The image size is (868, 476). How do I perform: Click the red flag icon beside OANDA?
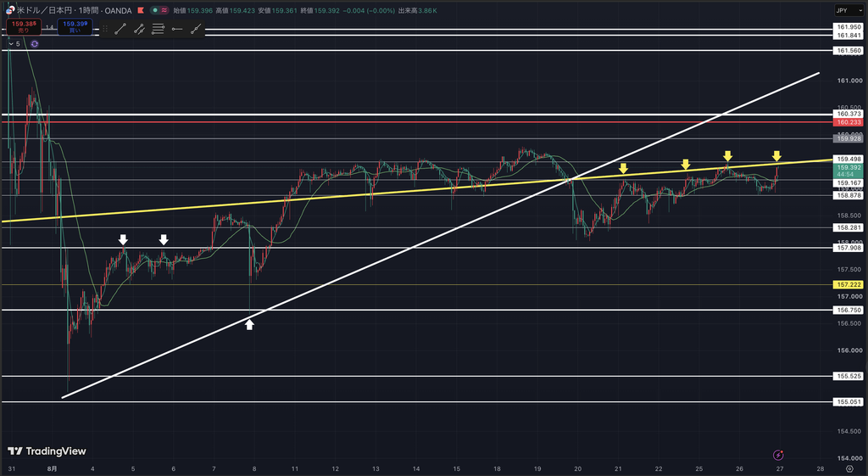[x=141, y=10]
